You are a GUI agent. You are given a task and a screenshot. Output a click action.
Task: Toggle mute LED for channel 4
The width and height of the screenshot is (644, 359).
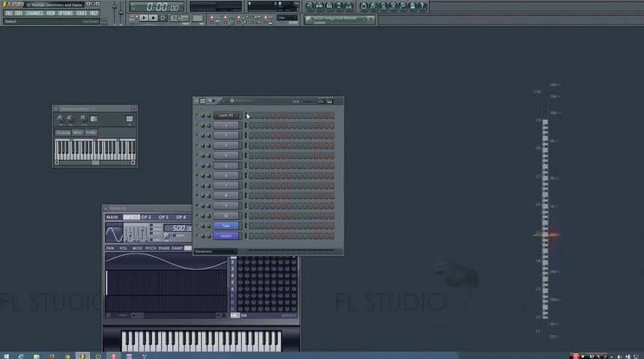[x=197, y=156]
